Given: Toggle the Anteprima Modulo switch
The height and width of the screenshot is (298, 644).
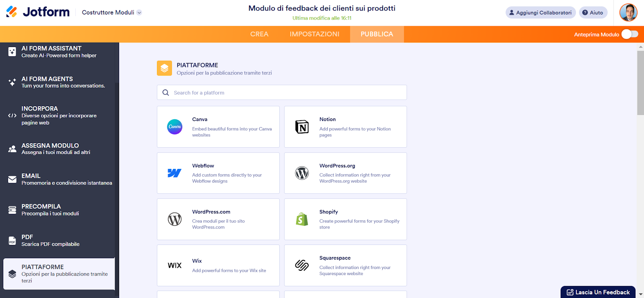Looking at the screenshot, I should pos(630,34).
